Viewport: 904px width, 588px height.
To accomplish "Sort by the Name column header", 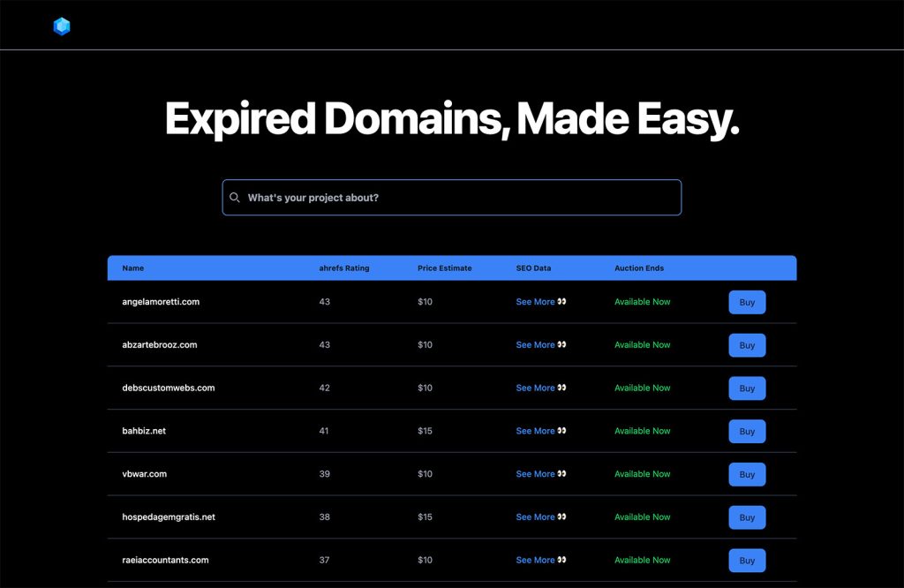I will tap(133, 268).
